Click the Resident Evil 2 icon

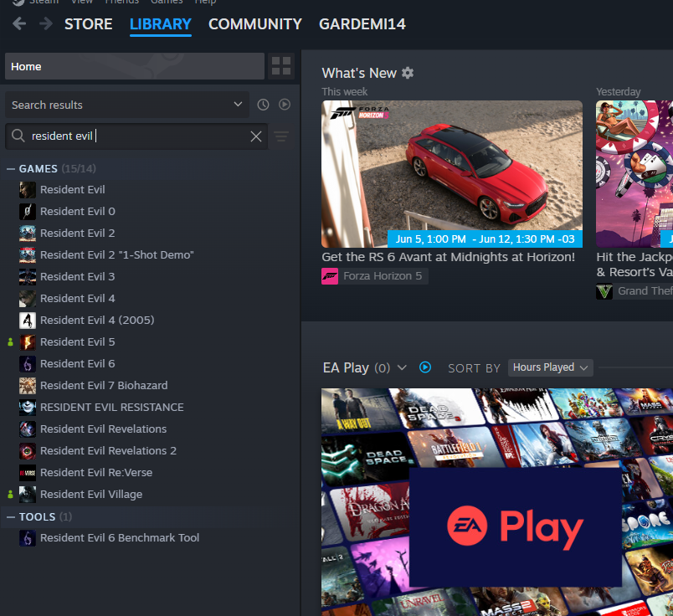[28, 234]
